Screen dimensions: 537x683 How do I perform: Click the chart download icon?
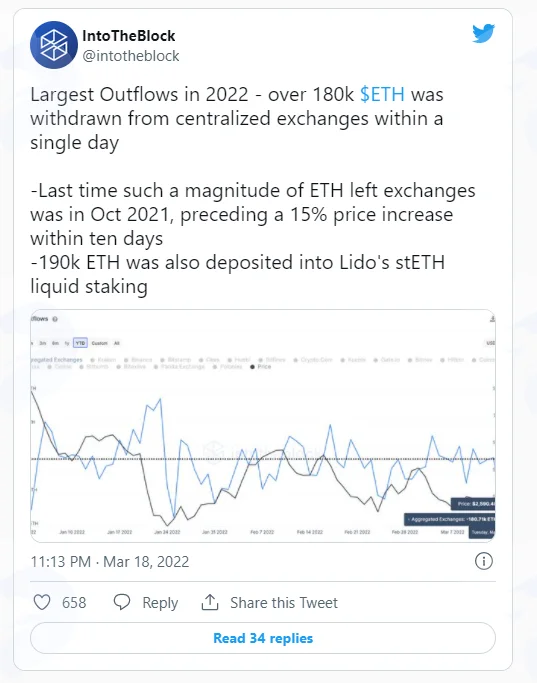[492, 319]
